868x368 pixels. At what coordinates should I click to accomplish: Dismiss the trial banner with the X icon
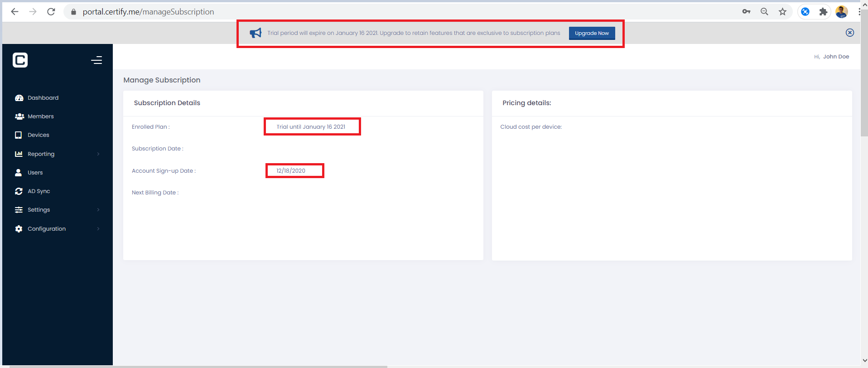pos(850,33)
